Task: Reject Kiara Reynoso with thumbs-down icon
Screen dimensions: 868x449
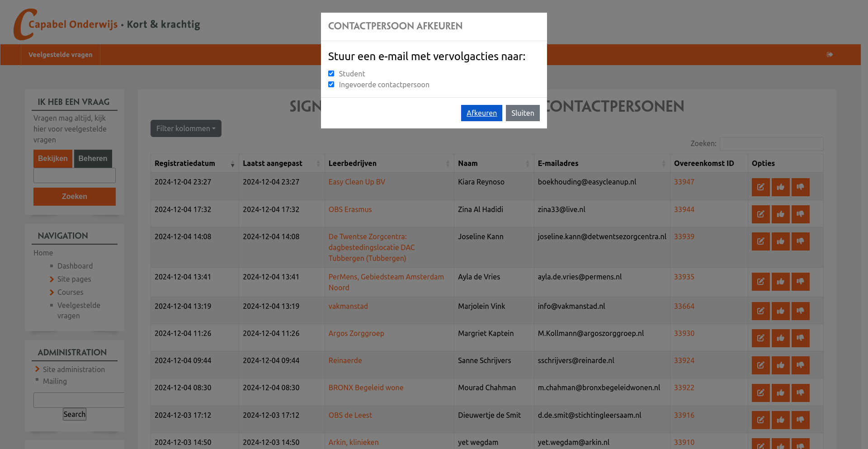Action: coord(800,187)
